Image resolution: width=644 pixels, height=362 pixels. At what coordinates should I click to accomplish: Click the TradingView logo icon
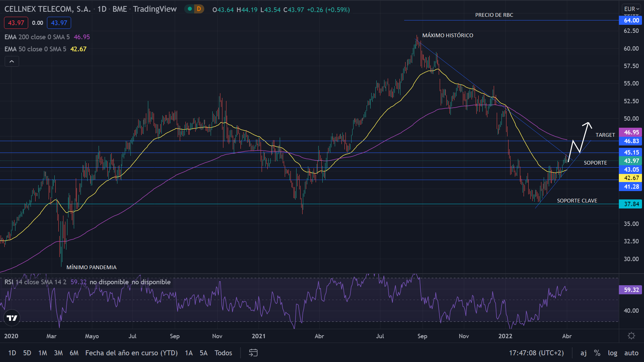coord(12,318)
